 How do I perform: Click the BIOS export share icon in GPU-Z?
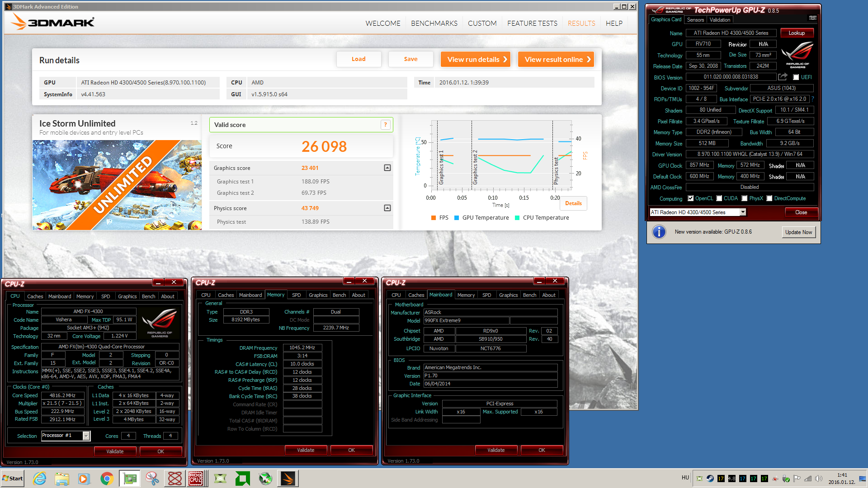(783, 77)
